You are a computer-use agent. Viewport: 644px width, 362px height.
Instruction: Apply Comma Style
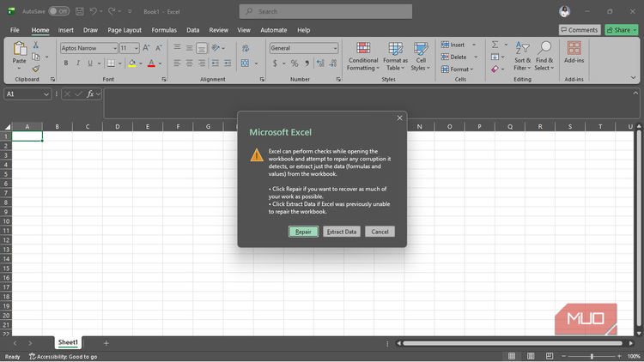(x=307, y=63)
